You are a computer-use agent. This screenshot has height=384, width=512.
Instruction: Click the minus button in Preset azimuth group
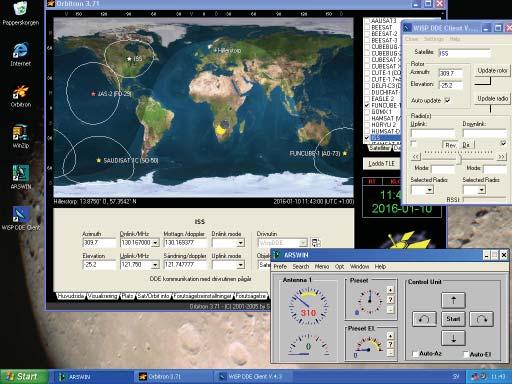pyautogui.click(x=390, y=309)
